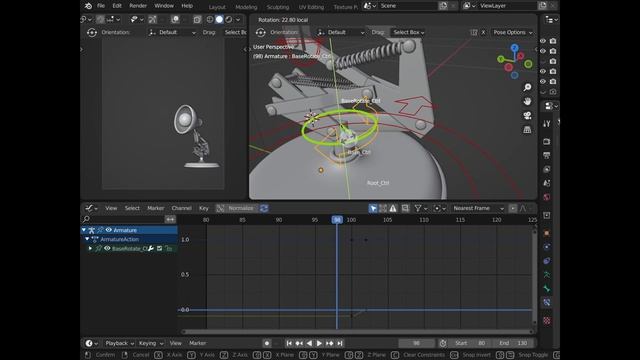Click the pan hand icon in viewport

(527, 101)
